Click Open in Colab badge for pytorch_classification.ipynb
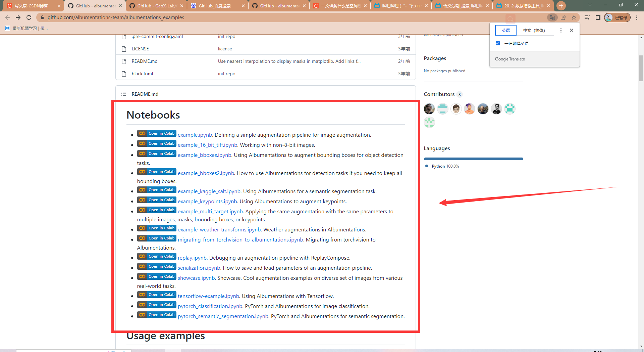The image size is (644, 352). point(157,305)
